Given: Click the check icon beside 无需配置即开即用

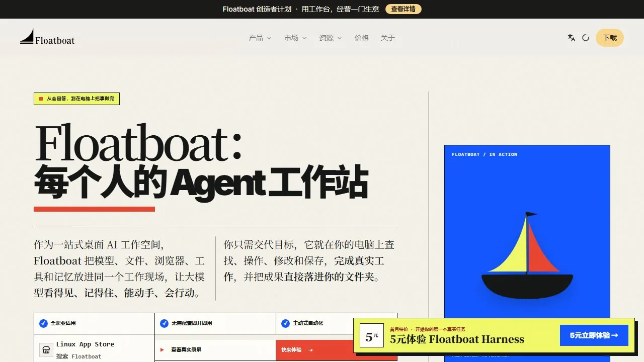Looking at the screenshot, I should click(x=164, y=323).
